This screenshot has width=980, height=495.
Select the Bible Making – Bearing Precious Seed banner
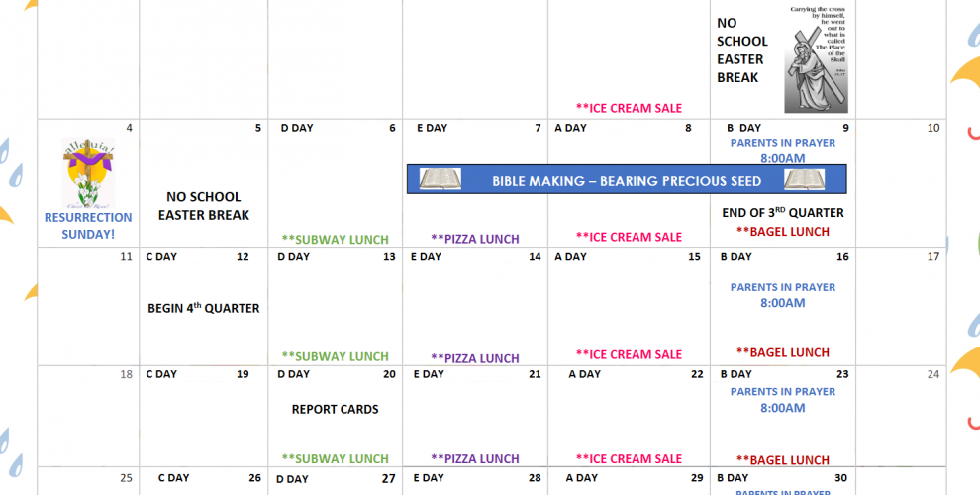(627, 180)
